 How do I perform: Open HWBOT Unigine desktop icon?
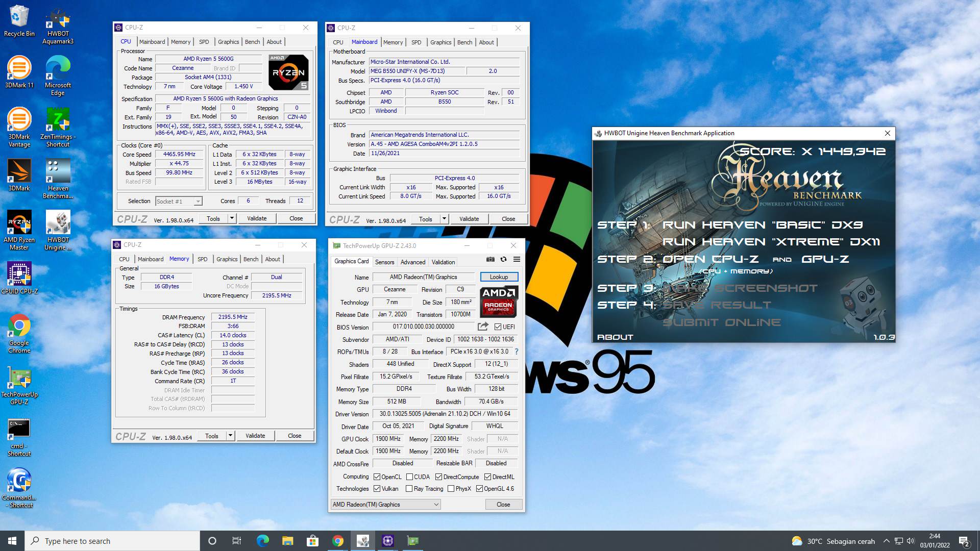tap(58, 231)
